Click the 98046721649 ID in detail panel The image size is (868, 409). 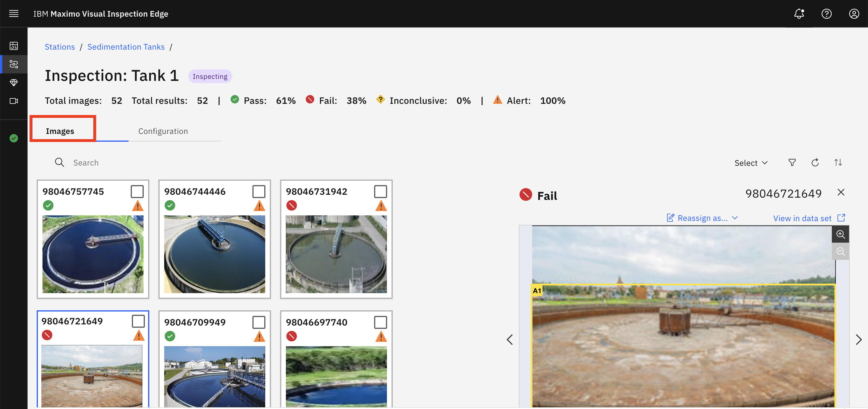point(783,194)
